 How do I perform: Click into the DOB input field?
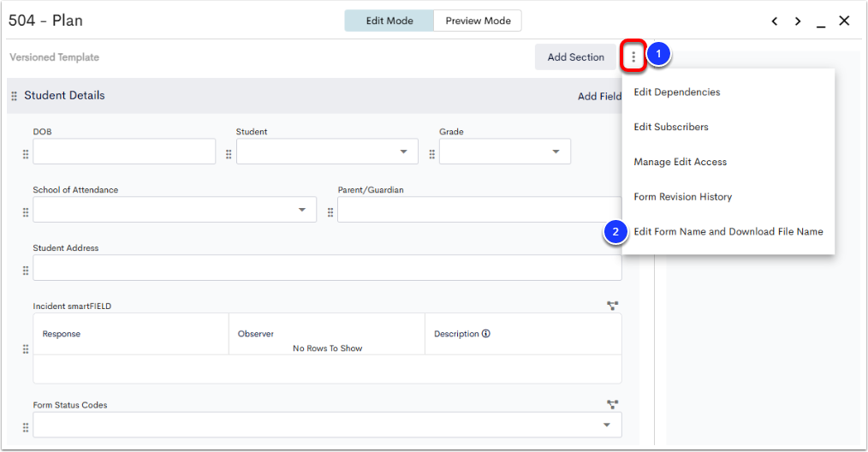(x=124, y=152)
